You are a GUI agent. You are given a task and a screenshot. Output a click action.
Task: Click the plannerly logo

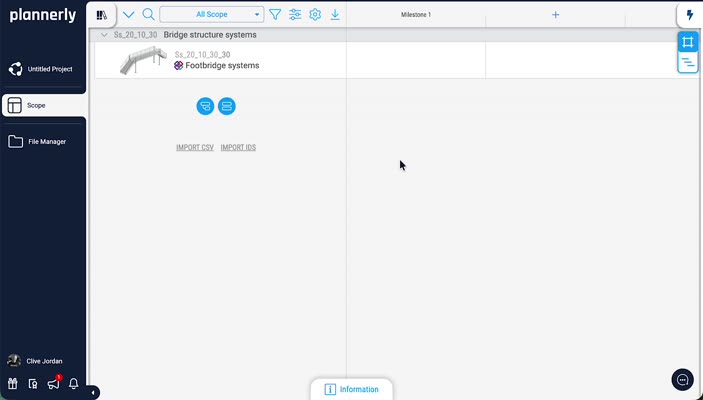43,15
